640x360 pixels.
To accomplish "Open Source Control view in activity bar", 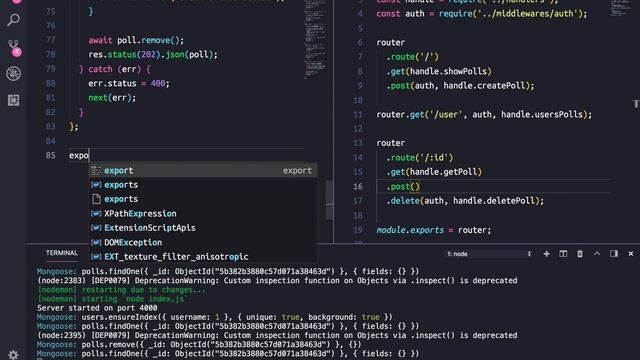I will click(14, 48).
